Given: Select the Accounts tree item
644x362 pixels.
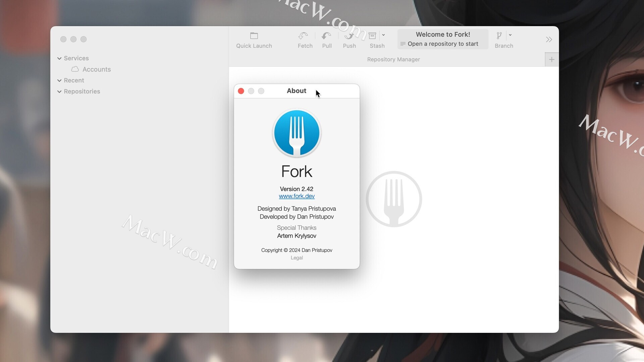Looking at the screenshot, I should click(97, 69).
